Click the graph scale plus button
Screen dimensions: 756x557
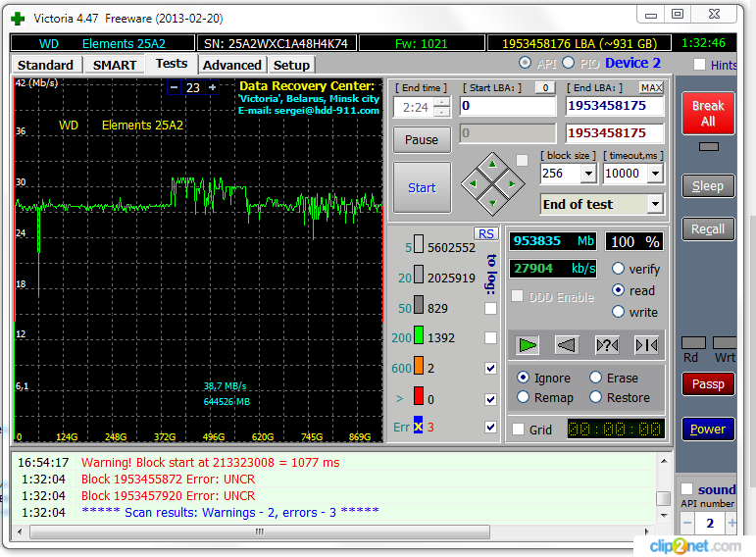coord(213,87)
